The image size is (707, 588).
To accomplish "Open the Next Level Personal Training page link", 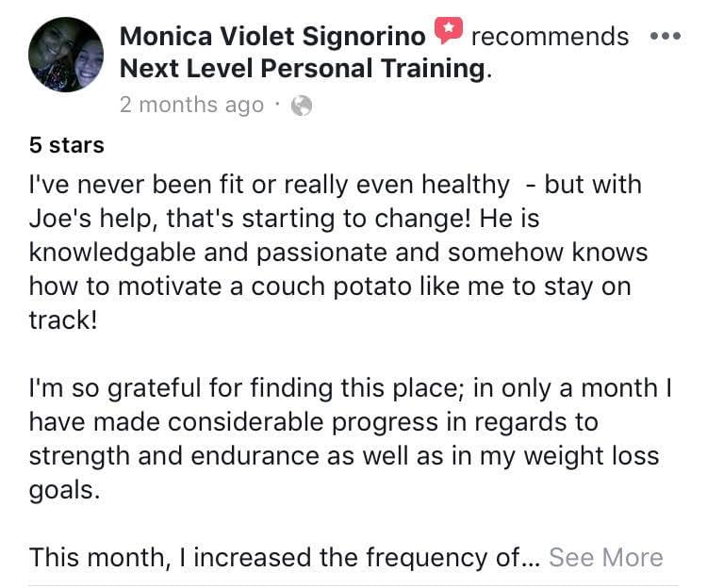I will (x=301, y=70).
